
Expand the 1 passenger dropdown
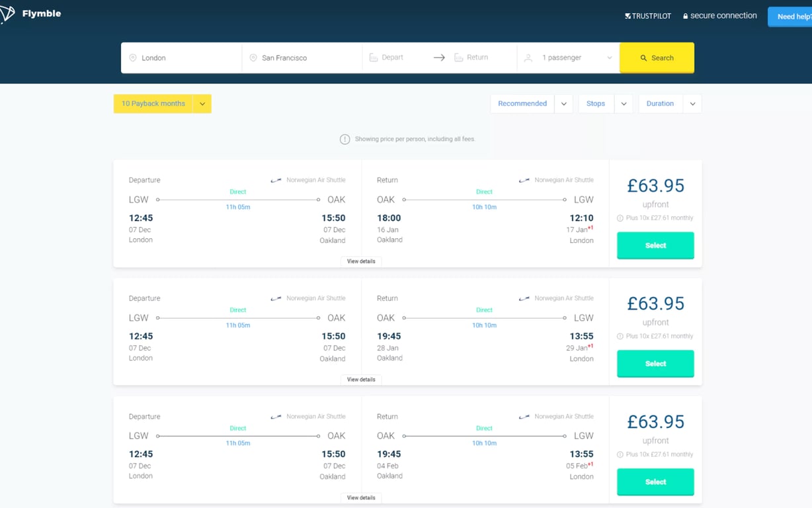pyautogui.click(x=569, y=58)
